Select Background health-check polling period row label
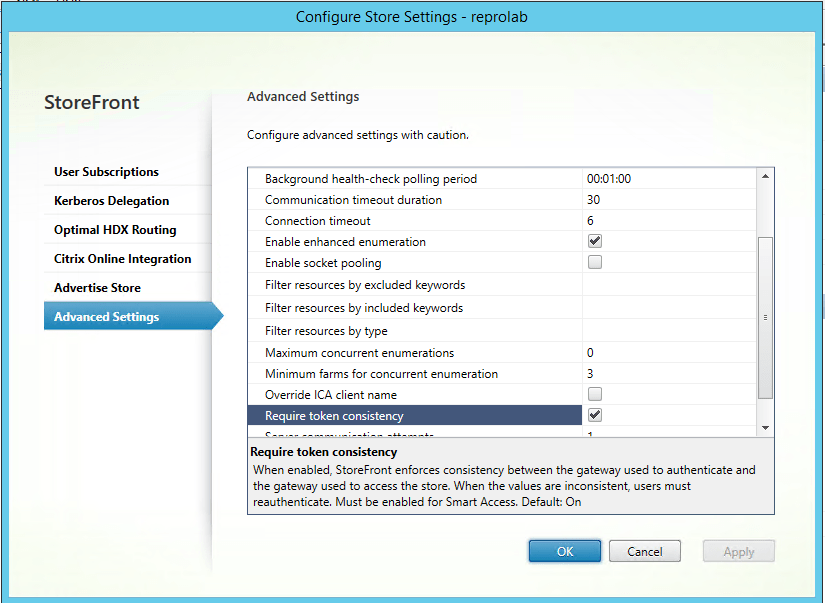 pyautogui.click(x=370, y=179)
